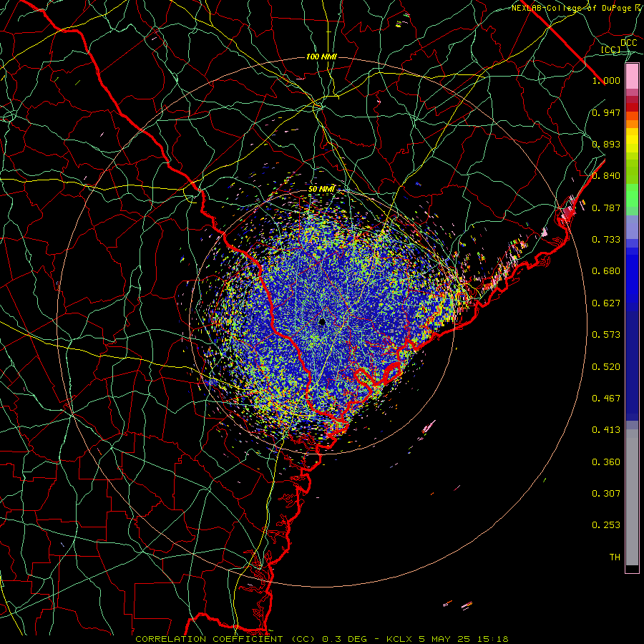Screen dimensions: 644x644
Task: Click the "0.3 DEG" elevation angle text
Action: coord(344,639)
